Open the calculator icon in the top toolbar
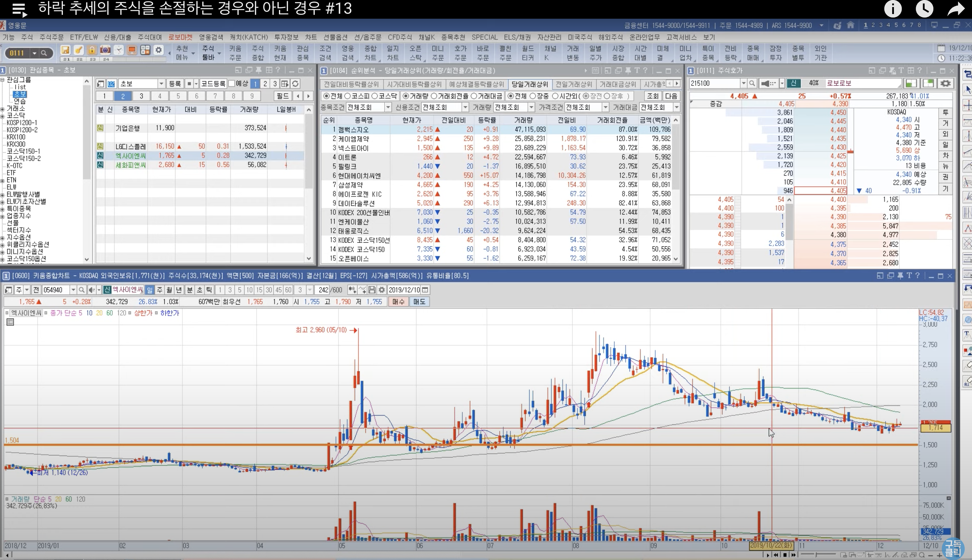Viewport: 972px width, 560px height. tap(145, 50)
